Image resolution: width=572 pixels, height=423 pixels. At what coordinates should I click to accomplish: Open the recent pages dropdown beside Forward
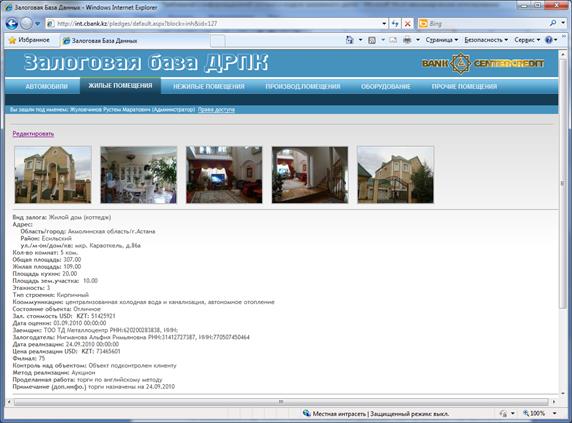pos(38,24)
